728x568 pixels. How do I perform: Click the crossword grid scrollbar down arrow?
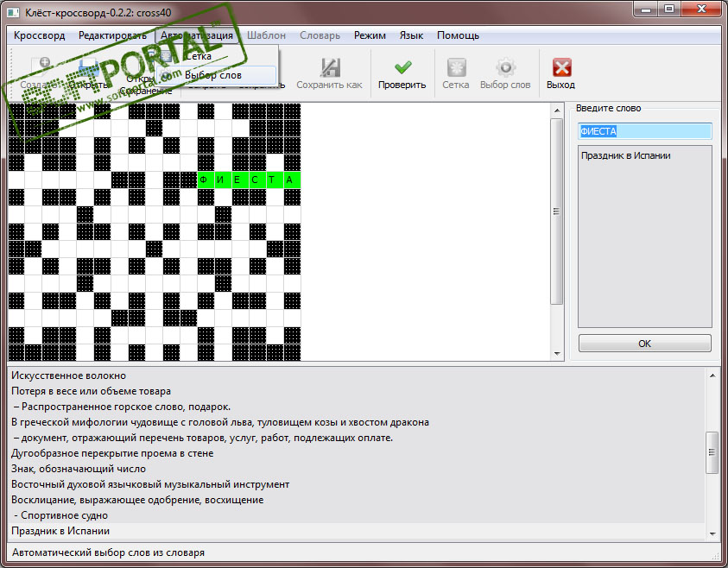point(557,354)
